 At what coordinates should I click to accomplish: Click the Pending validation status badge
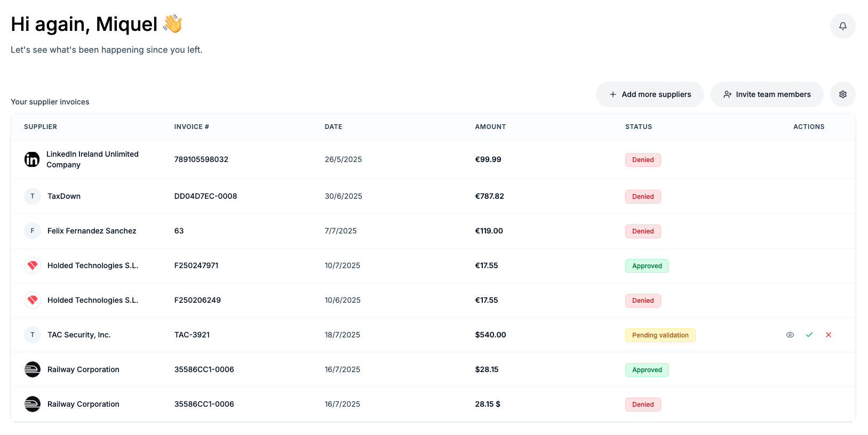(x=660, y=335)
